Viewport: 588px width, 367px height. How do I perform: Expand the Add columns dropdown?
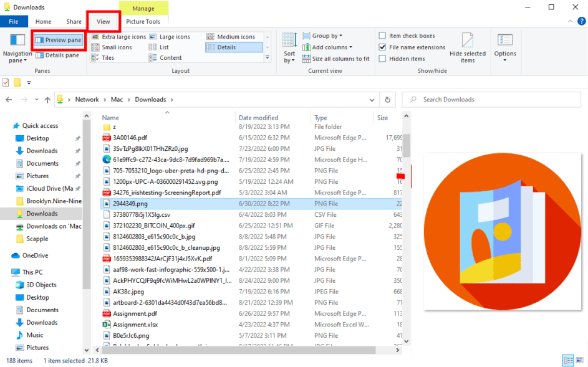[x=327, y=47]
